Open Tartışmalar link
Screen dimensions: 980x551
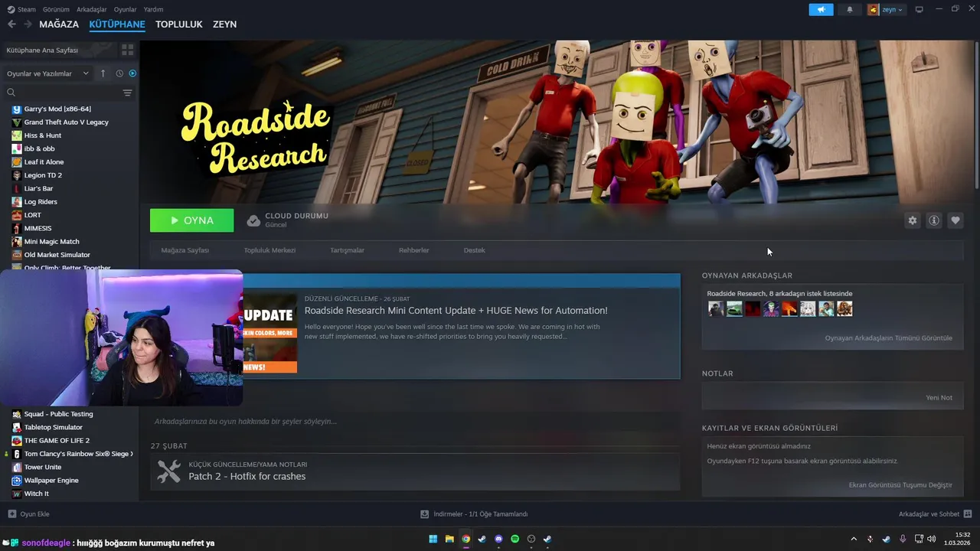coord(347,250)
